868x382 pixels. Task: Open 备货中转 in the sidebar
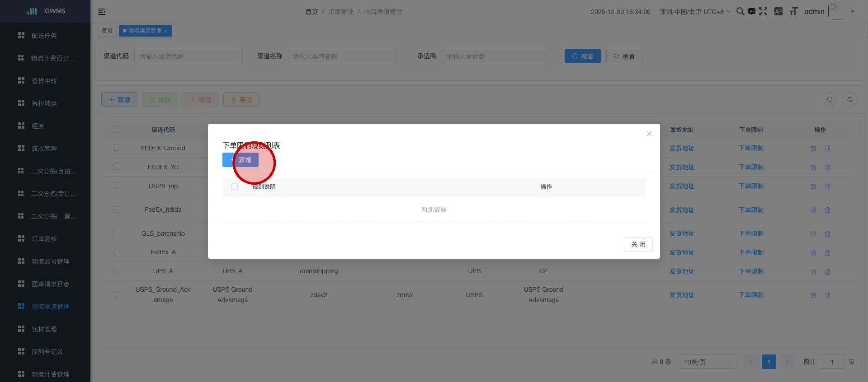pyautogui.click(x=45, y=81)
